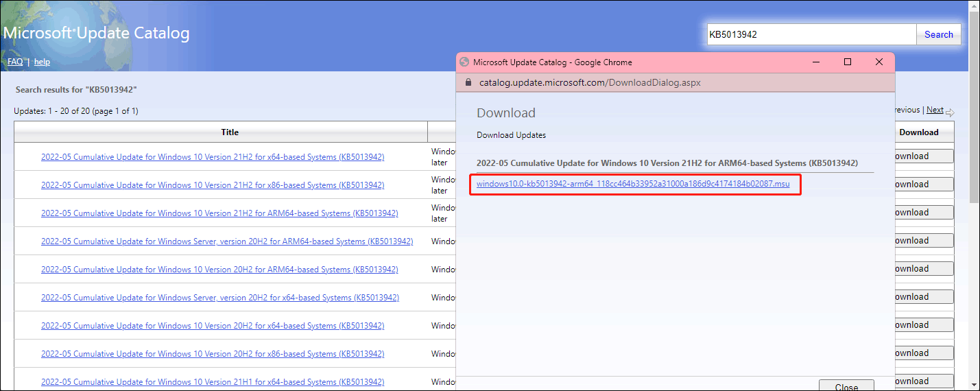This screenshot has height=391, width=980.
Task: Download the Windows 10 20H2 x86 row update
Action: 924,353
